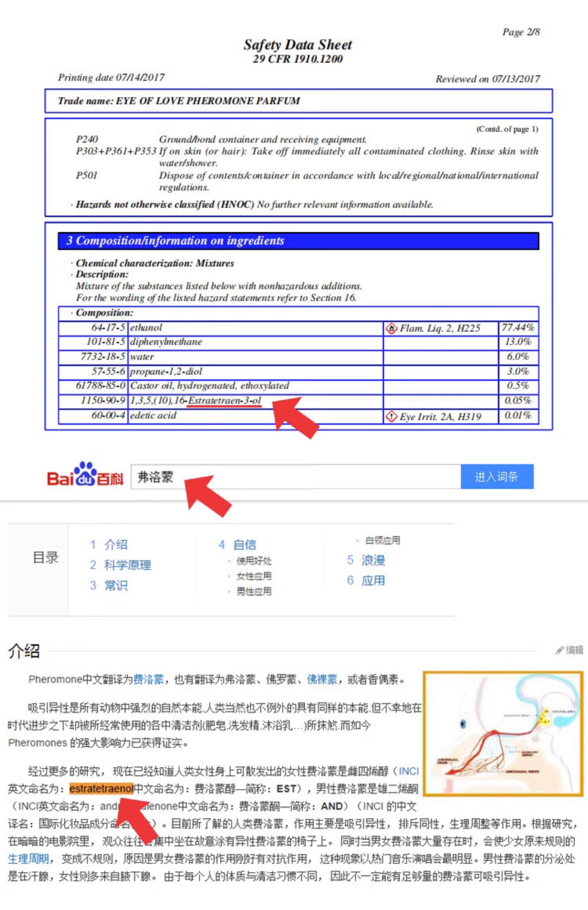Click the diphenylmethane ingredient cell

[x=255, y=342]
